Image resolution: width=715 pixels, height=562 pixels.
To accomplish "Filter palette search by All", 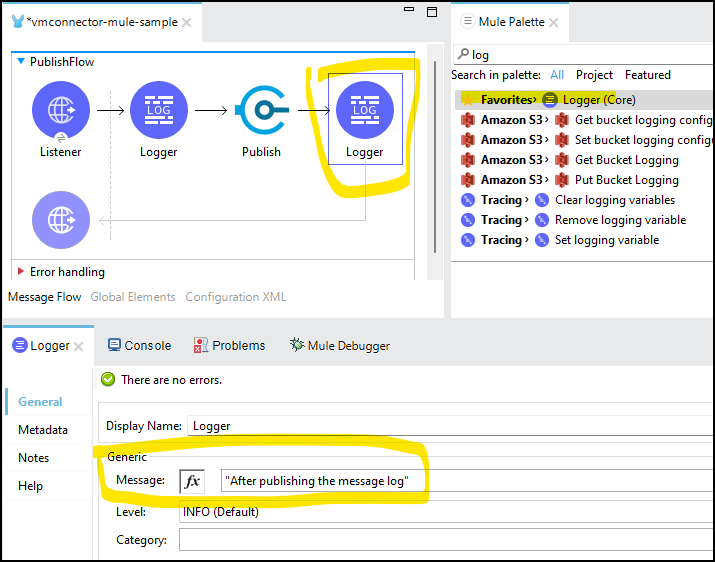I will pos(557,75).
